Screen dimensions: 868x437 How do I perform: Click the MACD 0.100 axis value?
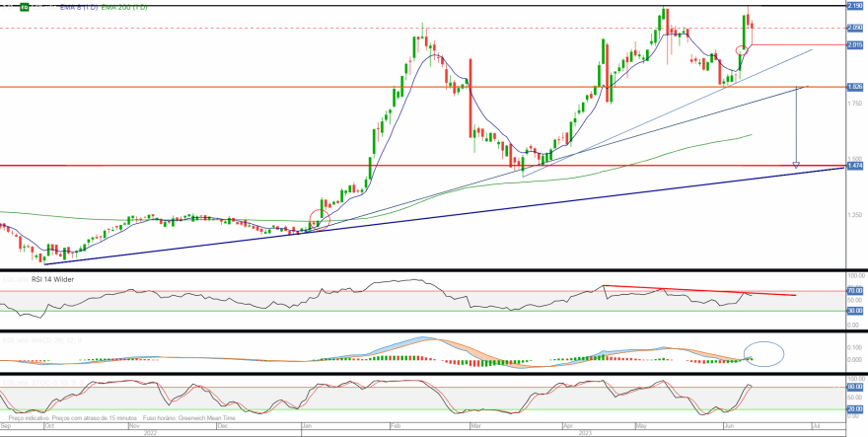pos(855,347)
